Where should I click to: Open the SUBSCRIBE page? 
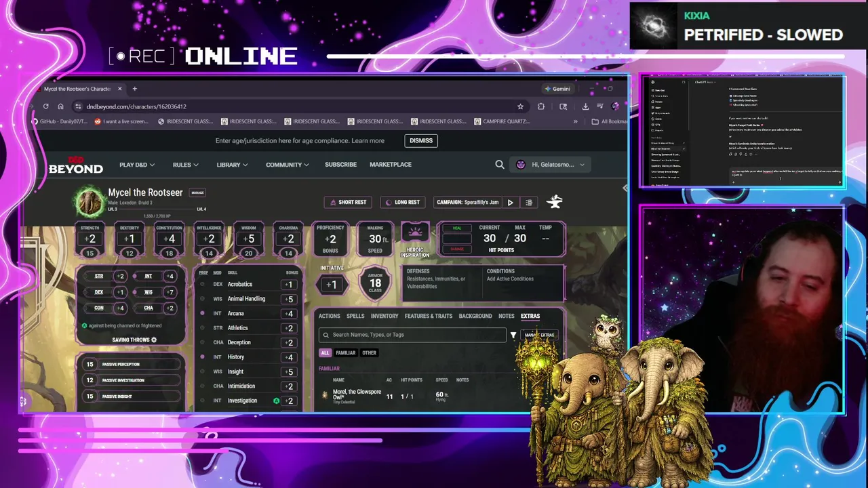[340, 165]
